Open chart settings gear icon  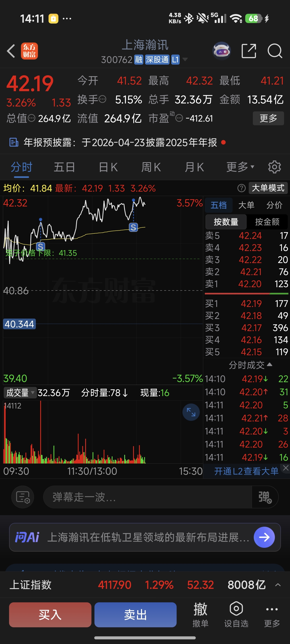pos(274,167)
